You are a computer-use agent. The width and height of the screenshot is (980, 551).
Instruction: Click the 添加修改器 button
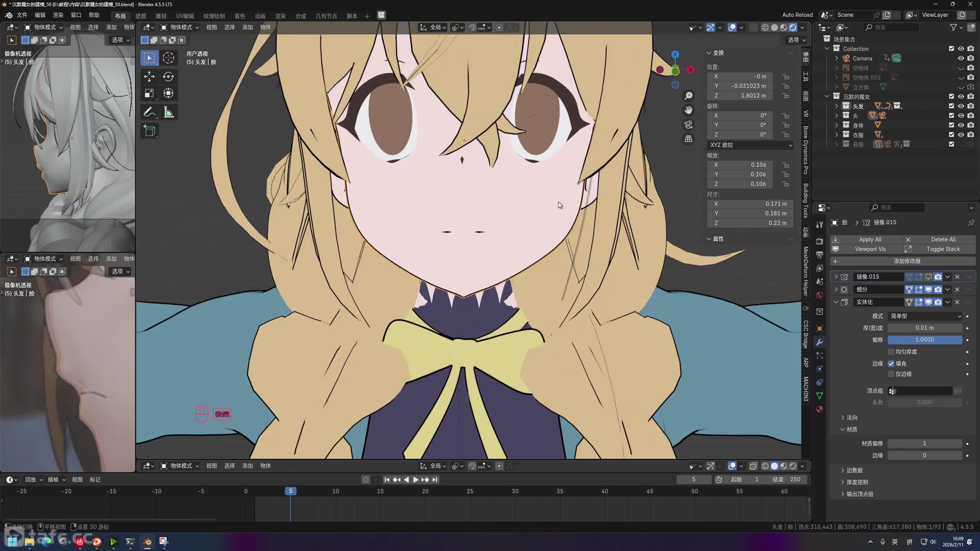[906, 261]
